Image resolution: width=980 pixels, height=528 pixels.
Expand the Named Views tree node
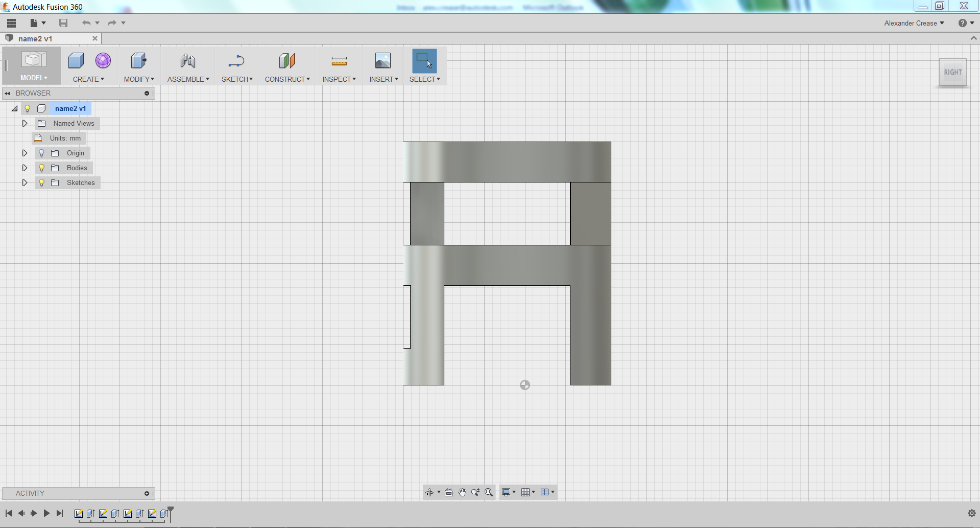click(x=25, y=123)
